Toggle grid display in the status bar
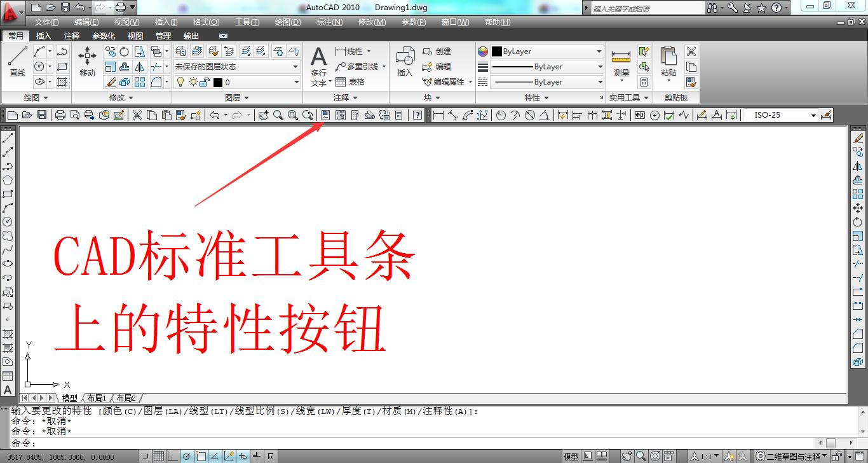This screenshot has height=463, width=868. (158, 455)
